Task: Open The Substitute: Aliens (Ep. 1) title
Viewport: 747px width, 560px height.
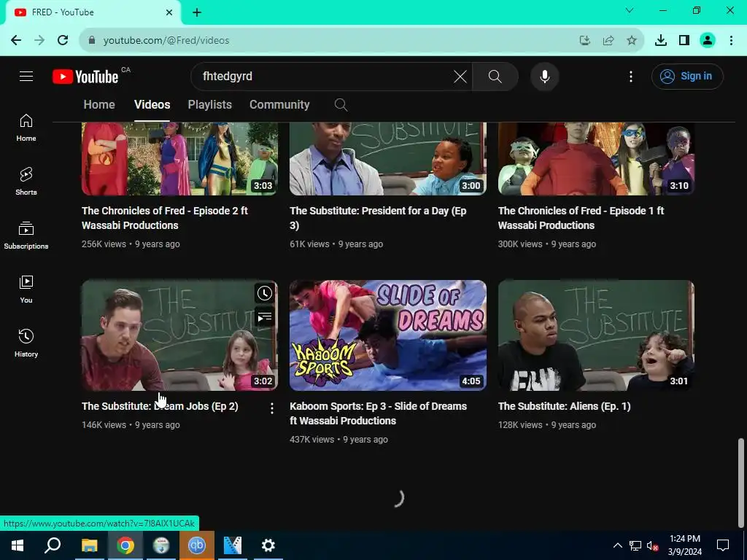Action: [x=564, y=406]
